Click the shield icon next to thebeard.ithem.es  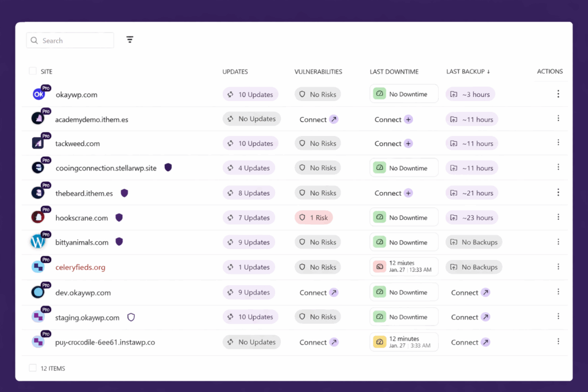(123, 193)
